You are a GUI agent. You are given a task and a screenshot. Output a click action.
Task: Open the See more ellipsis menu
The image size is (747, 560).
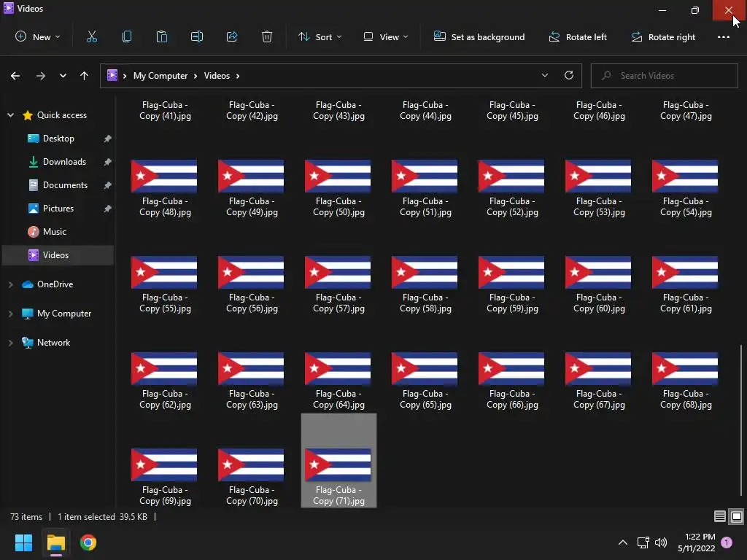coord(723,36)
